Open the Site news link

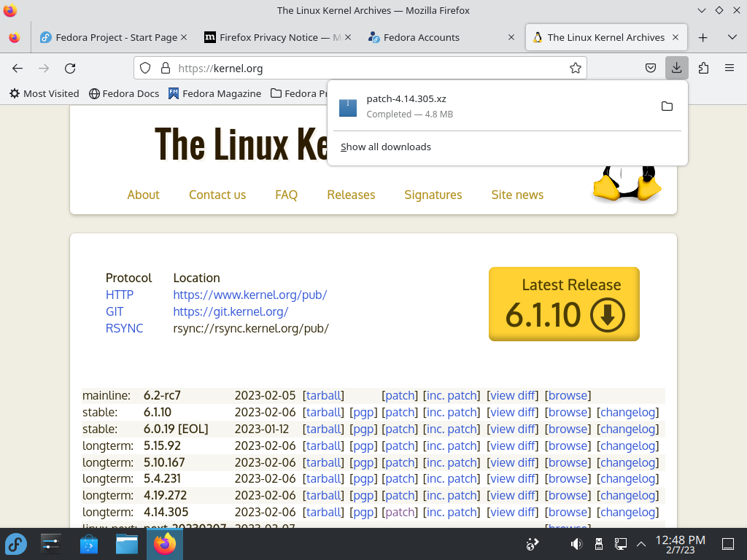[x=517, y=195]
